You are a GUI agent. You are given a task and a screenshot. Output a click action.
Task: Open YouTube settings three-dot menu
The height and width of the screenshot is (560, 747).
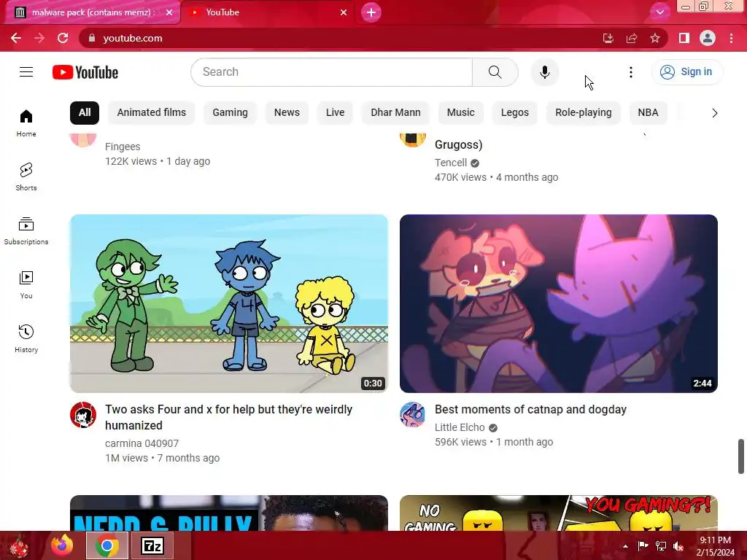631,72
